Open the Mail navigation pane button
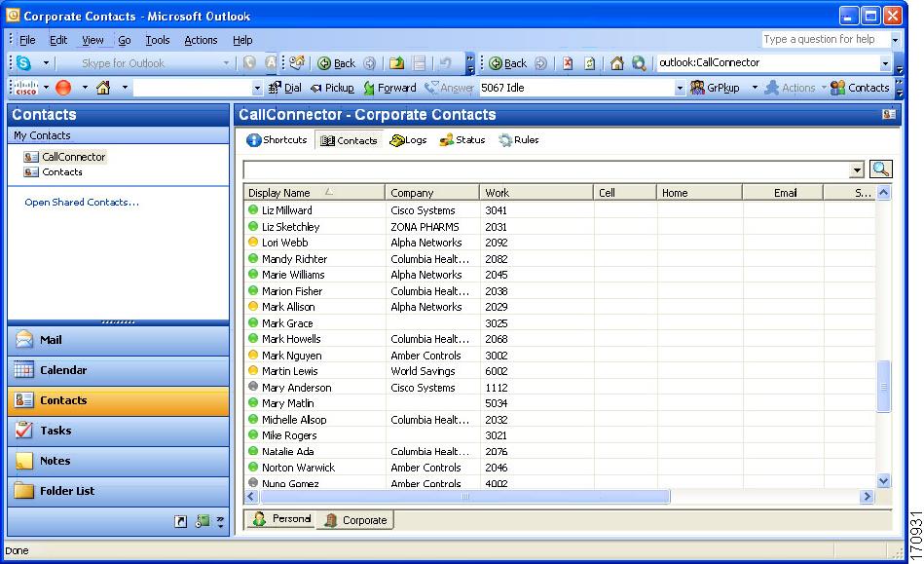 pos(119,340)
